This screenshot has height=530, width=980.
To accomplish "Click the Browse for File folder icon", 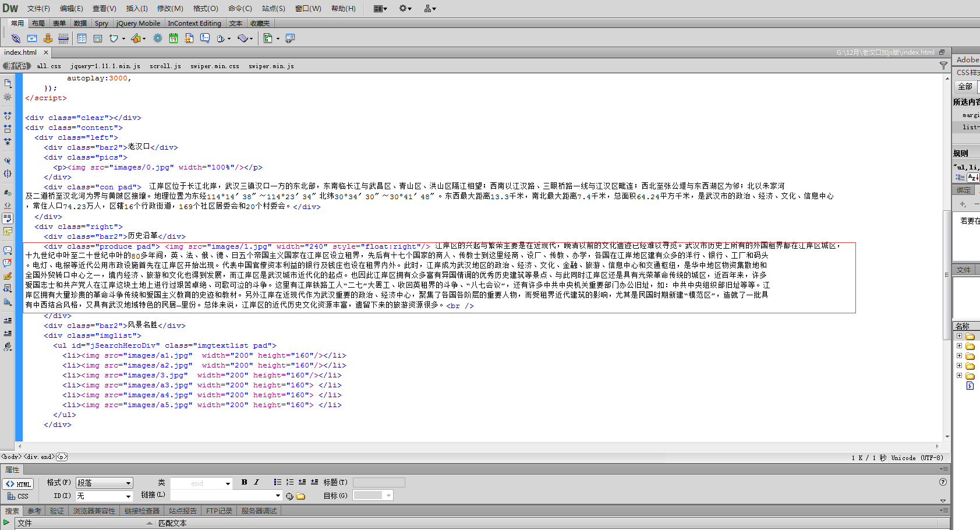I will 300,496.
